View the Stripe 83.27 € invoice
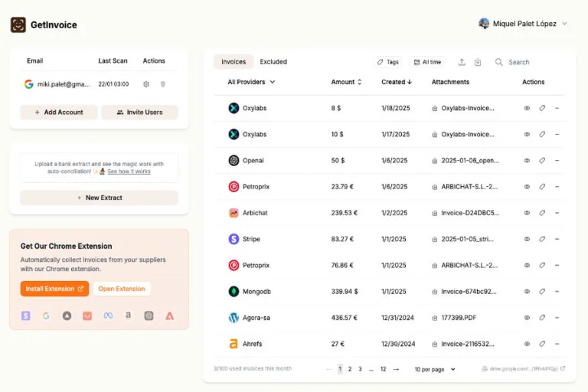588x392 pixels. pos(527,239)
